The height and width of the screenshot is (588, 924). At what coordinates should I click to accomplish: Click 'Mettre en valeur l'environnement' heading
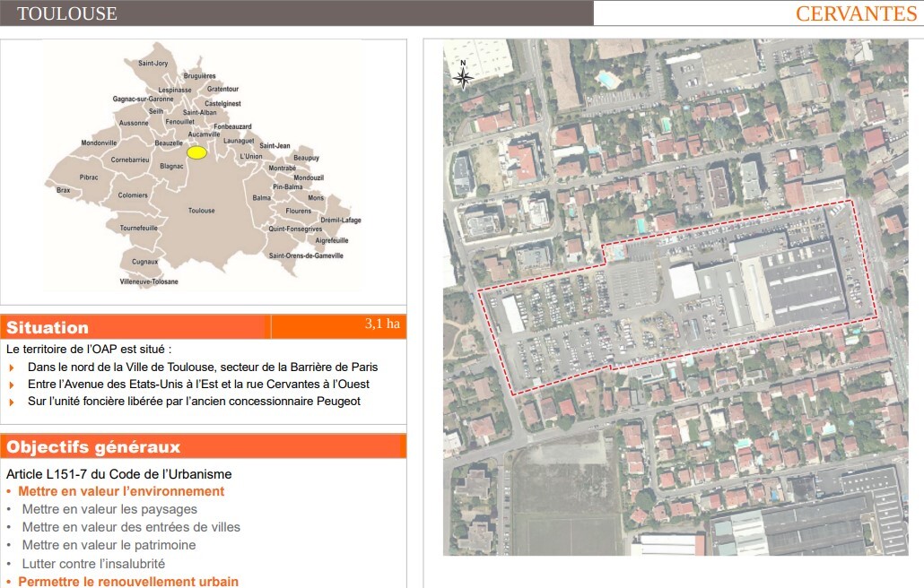click(121, 491)
